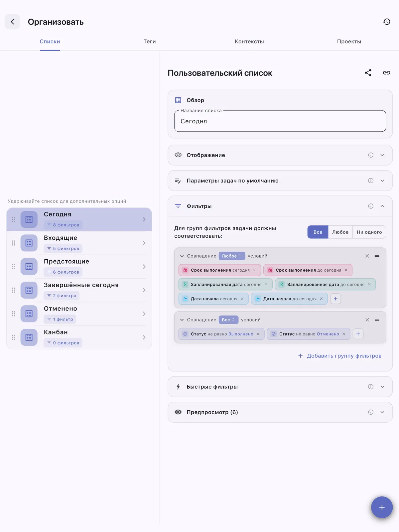Show info for Отображение section
This screenshot has height=532, width=399.
(x=371, y=155)
